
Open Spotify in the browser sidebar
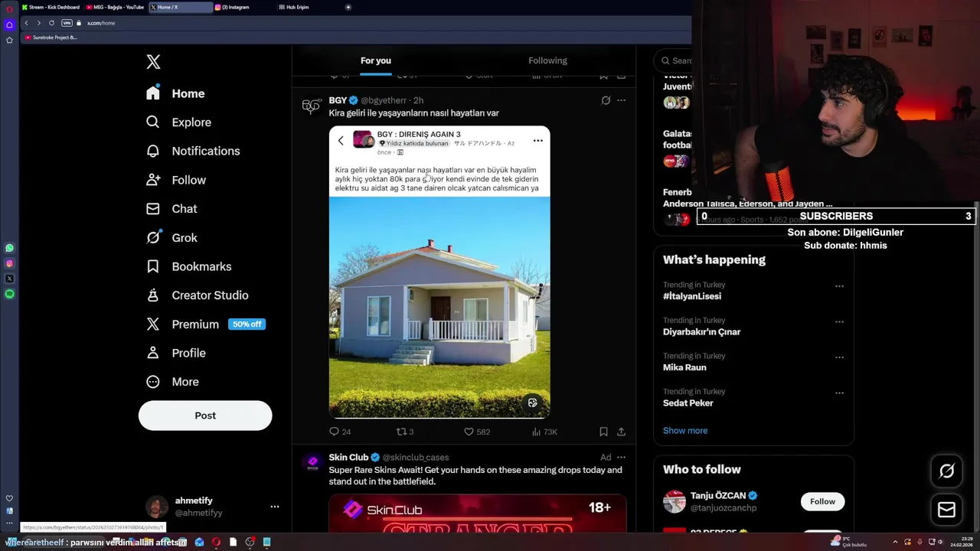[x=9, y=294]
